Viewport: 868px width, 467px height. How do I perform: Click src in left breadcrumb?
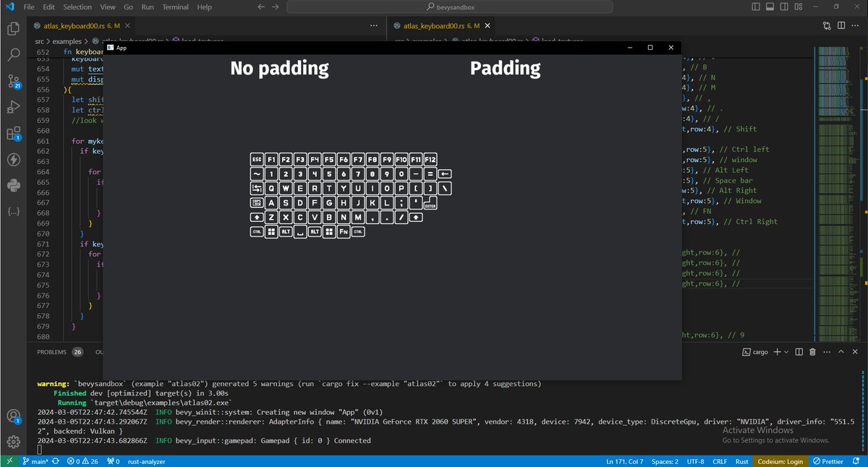[x=41, y=41]
